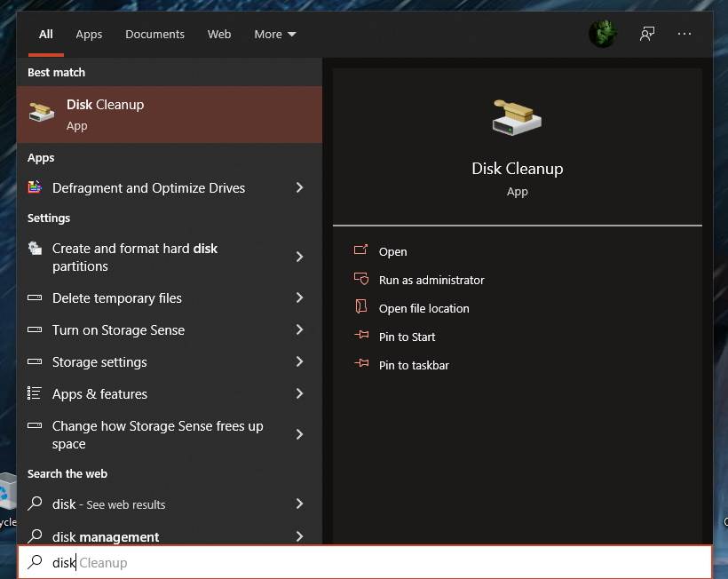Open Create and format hard disk partitions
This screenshot has height=579, width=728.
point(133,258)
